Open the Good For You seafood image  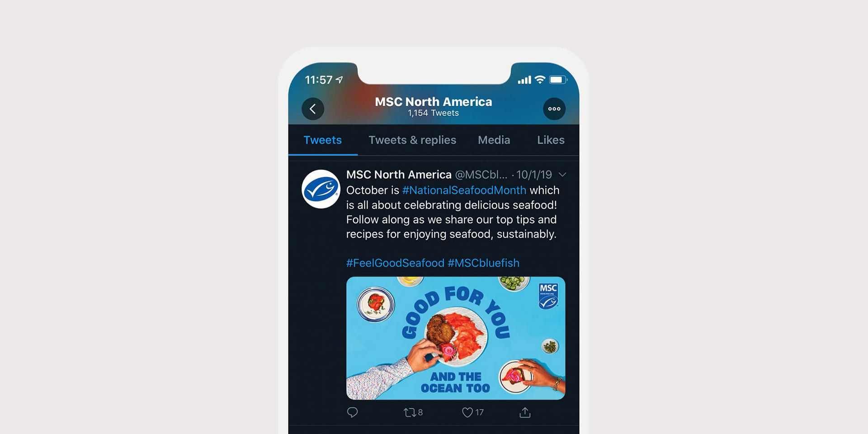tap(456, 338)
